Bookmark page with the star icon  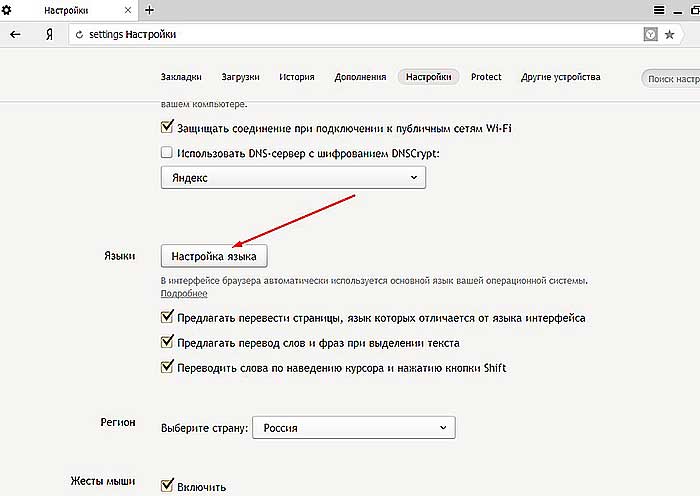coord(669,34)
